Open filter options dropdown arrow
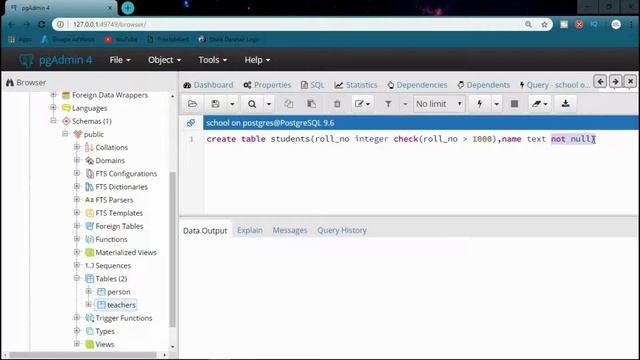The height and width of the screenshot is (360, 640). click(405, 104)
